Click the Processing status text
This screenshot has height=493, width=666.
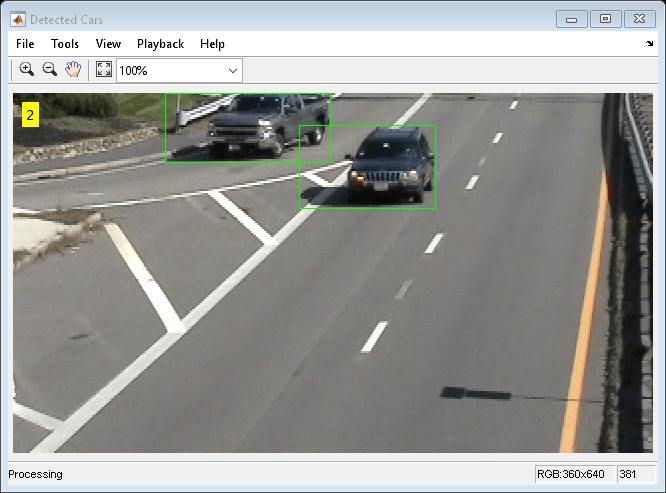pyautogui.click(x=35, y=474)
